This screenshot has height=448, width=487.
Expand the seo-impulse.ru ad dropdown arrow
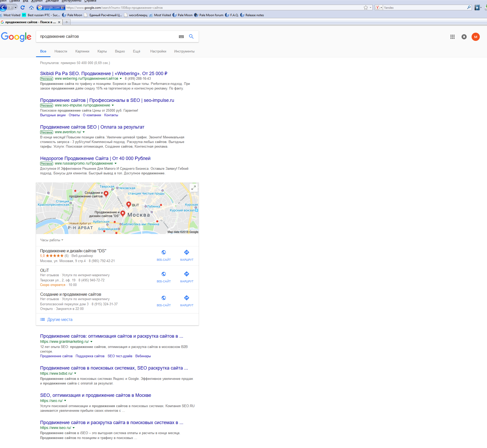(x=113, y=105)
